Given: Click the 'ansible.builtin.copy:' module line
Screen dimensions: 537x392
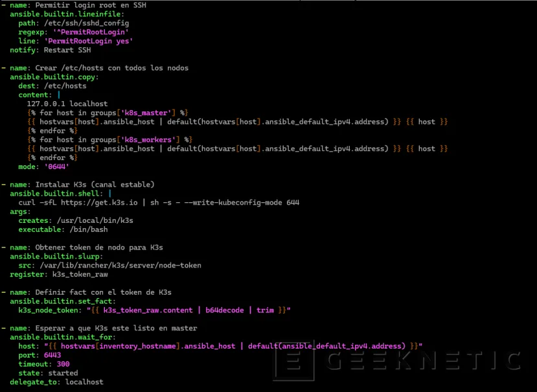Looking at the screenshot, I should [54, 76].
